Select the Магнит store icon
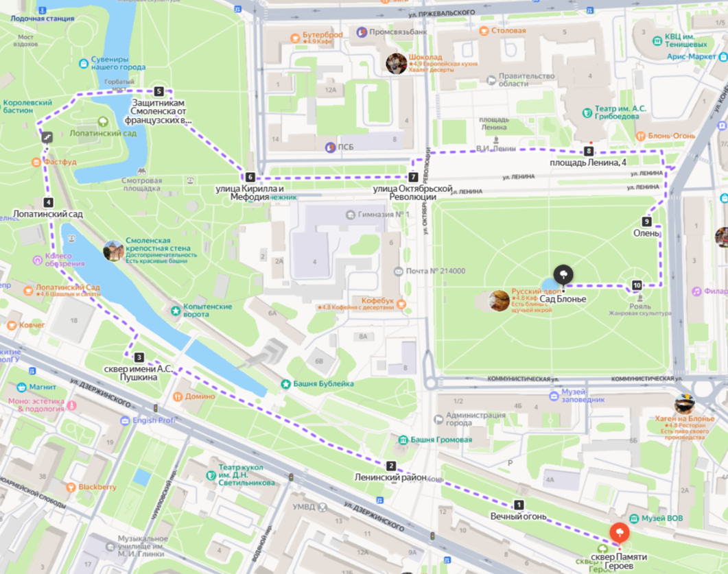The height and width of the screenshot is (574, 728). [21, 387]
